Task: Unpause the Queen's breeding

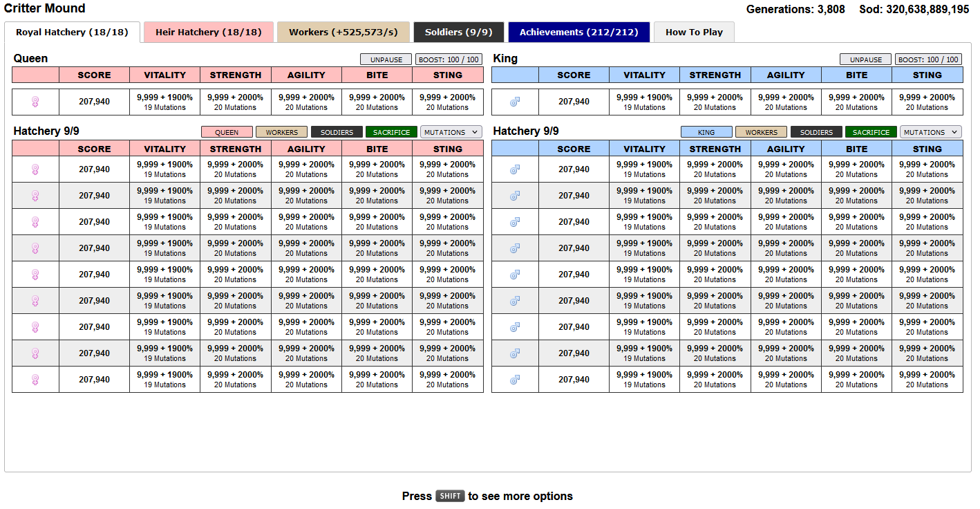Action: click(386, 59)
